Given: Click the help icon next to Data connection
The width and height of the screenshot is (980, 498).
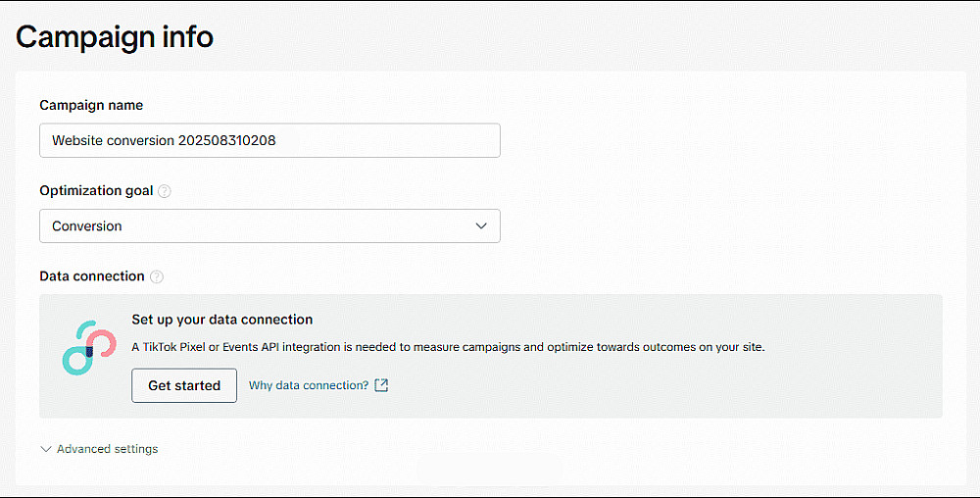Looking at the screenshot, I should coord(157,276).
